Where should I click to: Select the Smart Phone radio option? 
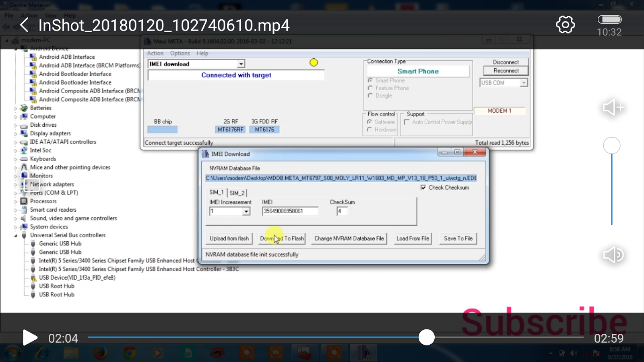pos(370,80)
